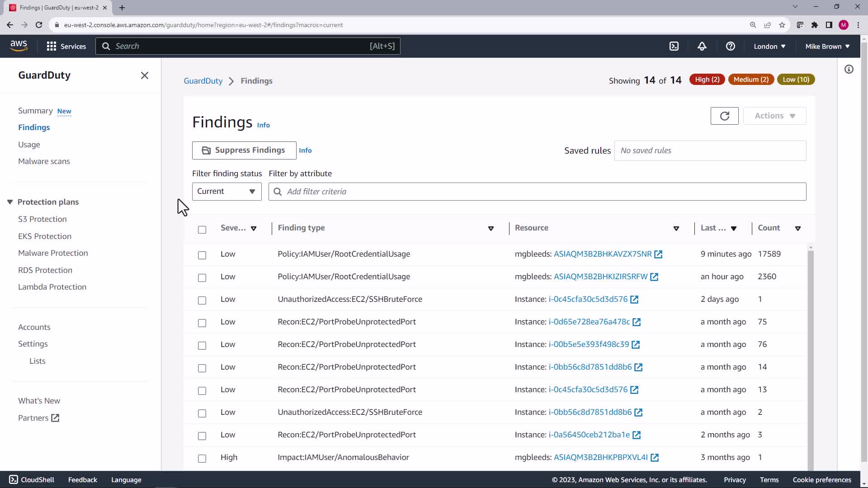Image resolution: width=868 pixels, height=488 pixels.
Task: Click the info circle icon at the right edge
Action: 849,69
